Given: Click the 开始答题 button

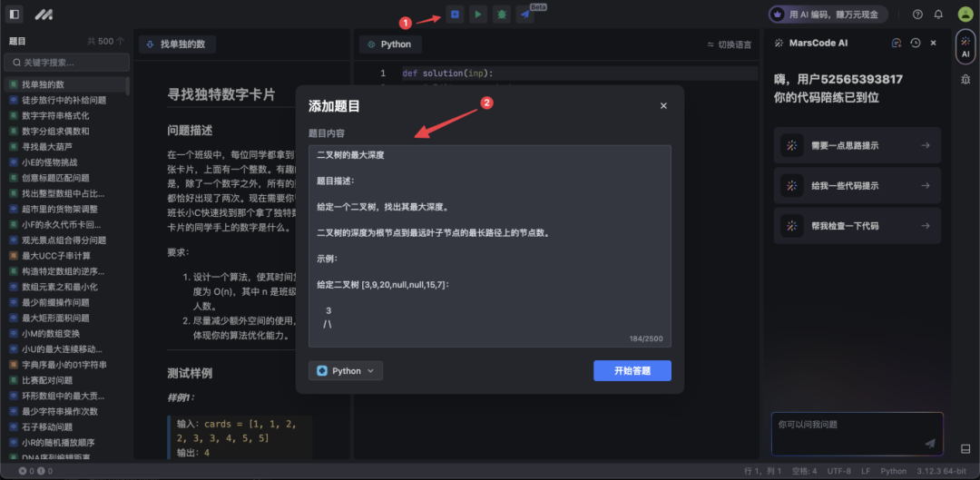Looking at the screenshot, I should [x=632, y=370].
